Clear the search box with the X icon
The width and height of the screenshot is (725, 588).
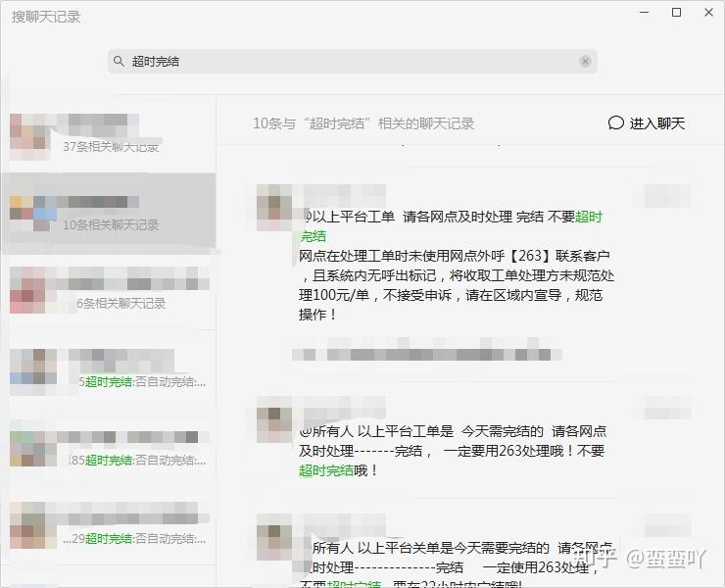(585, 61)
